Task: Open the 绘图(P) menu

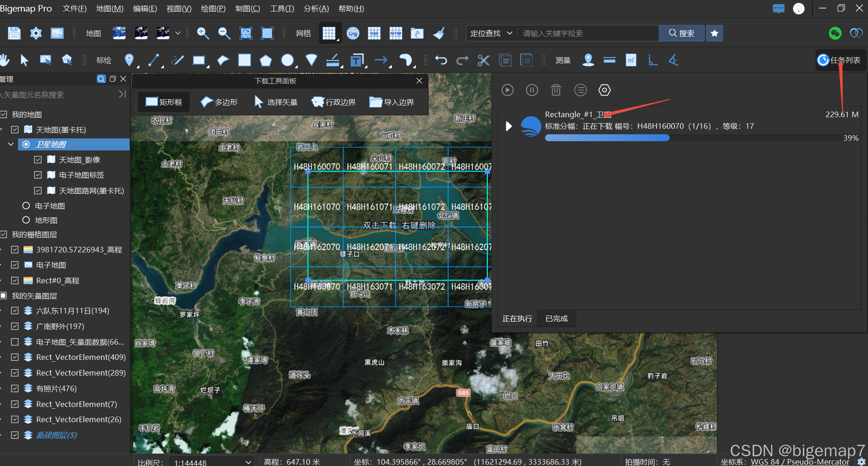Action: (x=213, y=9)
